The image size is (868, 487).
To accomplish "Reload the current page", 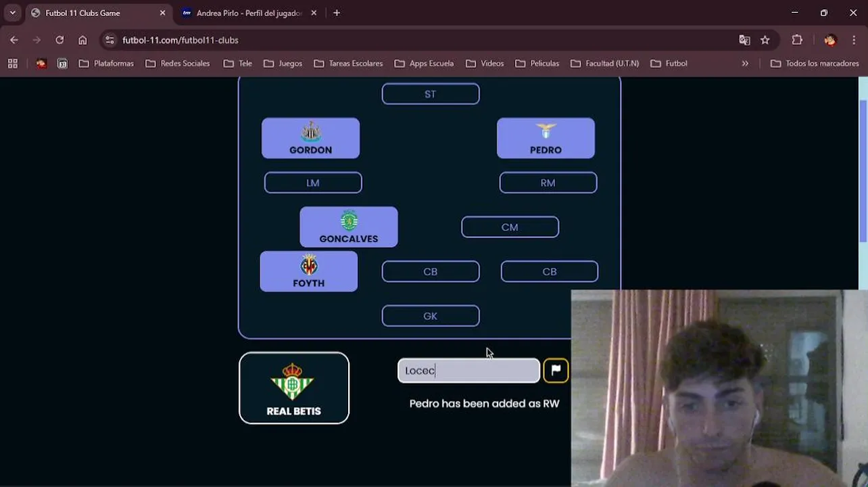I will 59,40.
